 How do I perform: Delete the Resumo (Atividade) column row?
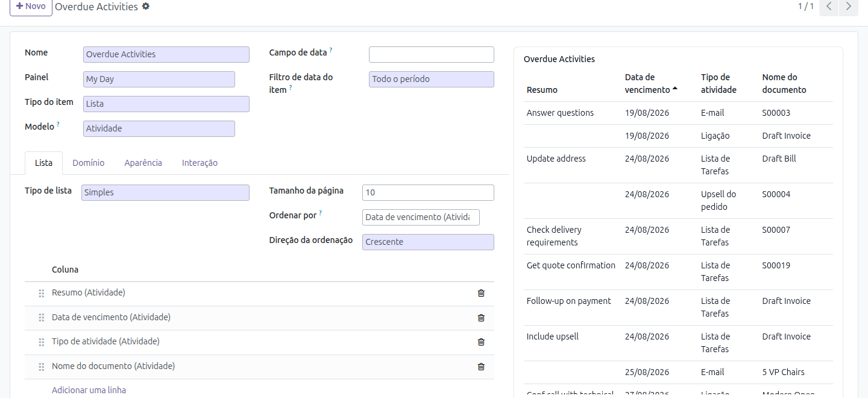(481, 293)
